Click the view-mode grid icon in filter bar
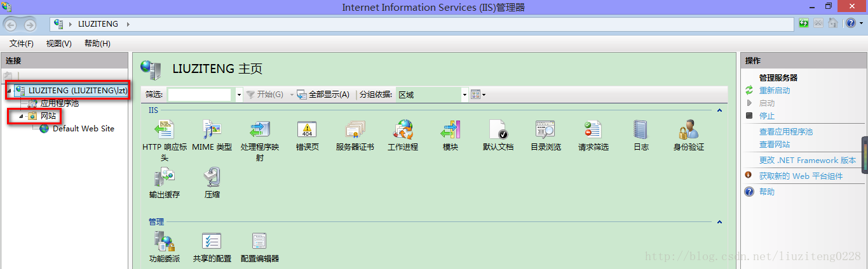The image size is (868, 269). coord(475,95)
